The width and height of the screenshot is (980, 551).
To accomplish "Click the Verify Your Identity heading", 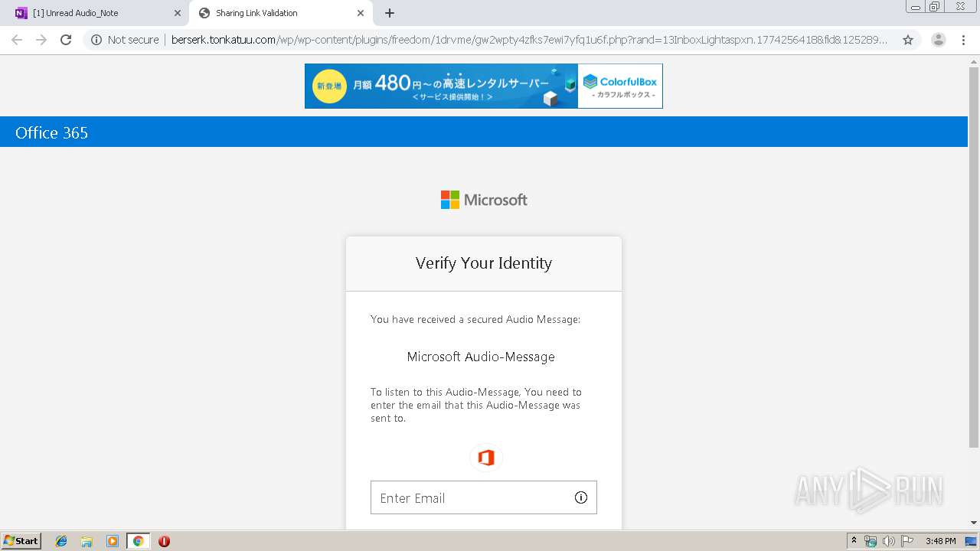I will 484,263.
